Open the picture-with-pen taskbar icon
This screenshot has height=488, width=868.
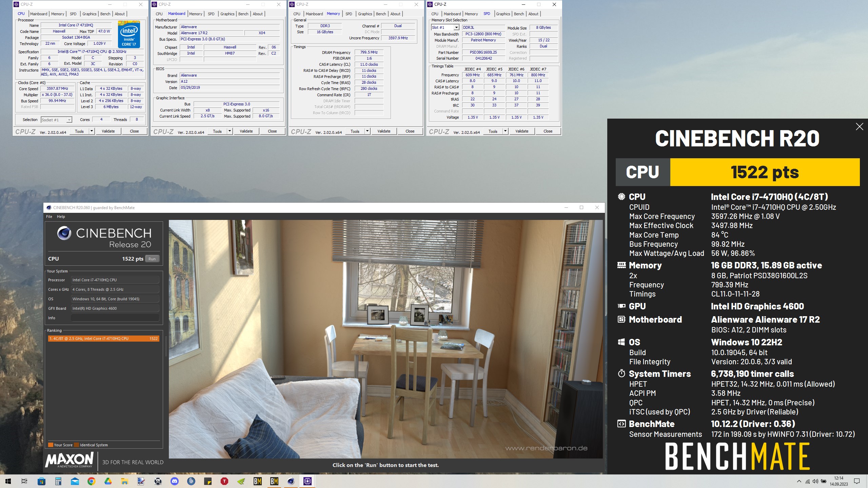(x=141, y=481)
